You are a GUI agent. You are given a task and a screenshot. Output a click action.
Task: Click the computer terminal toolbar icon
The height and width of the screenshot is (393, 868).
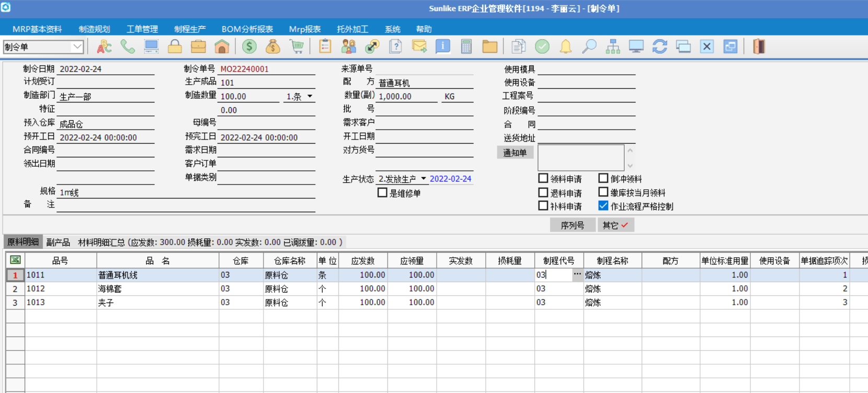click(151, 47)
